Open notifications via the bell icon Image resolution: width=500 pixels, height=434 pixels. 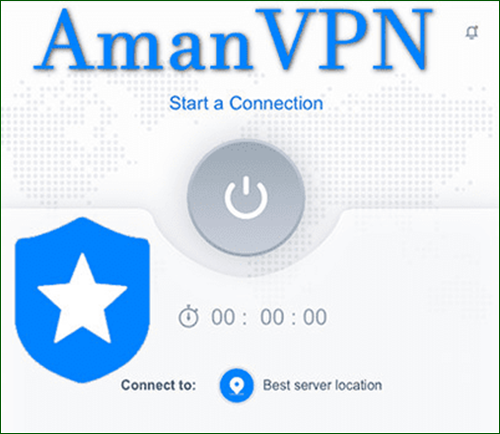coord(472,32)
